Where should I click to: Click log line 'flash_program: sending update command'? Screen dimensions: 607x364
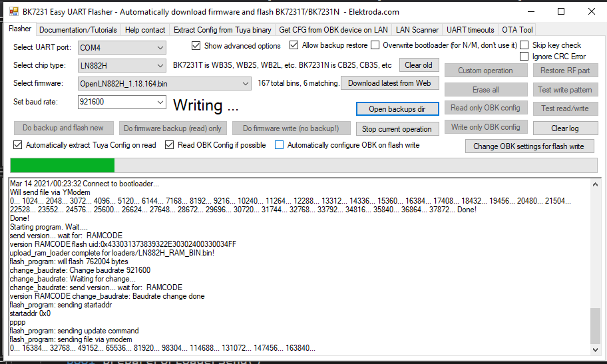coord(75,331)
